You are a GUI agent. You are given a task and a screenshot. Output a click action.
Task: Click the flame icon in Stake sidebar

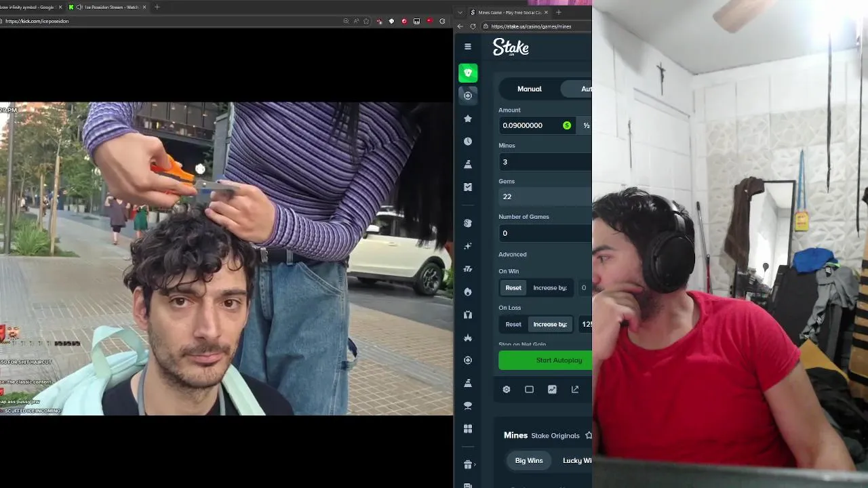point(468,291)
